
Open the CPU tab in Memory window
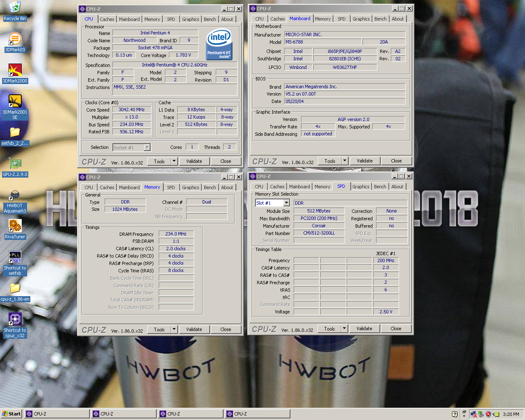coord(89,187)
